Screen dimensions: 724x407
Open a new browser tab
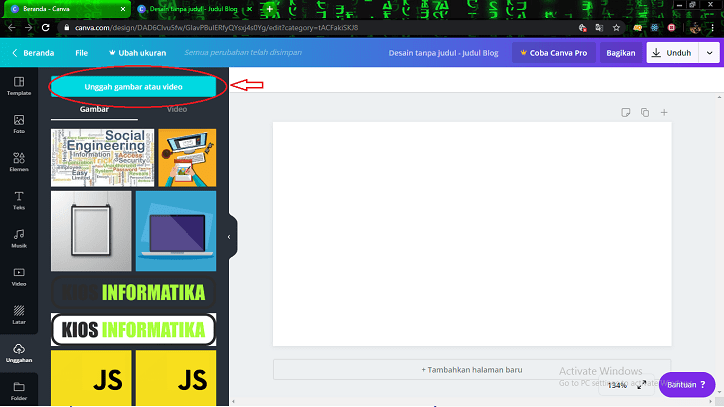tap(270, 9)
